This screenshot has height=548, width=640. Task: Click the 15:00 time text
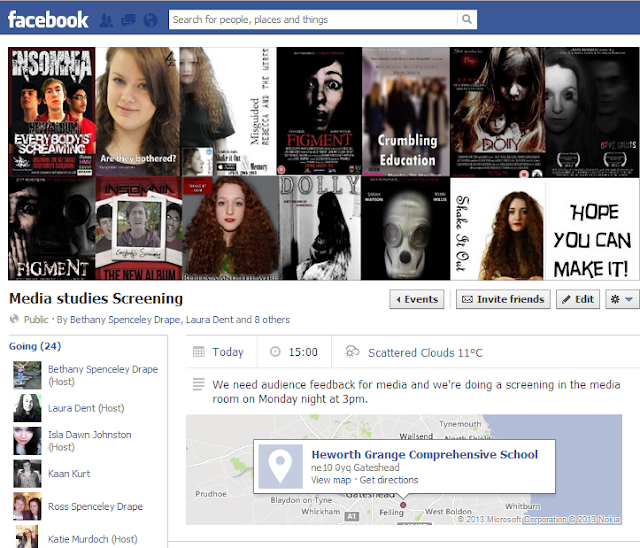click(303, 352)
